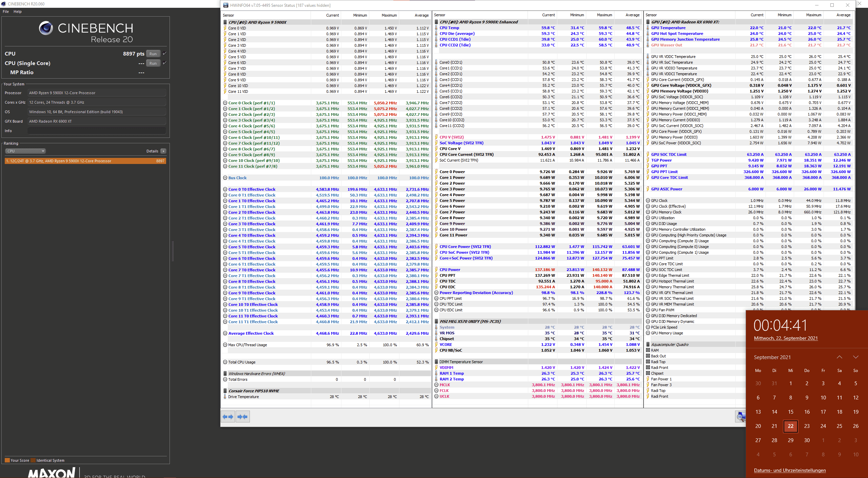Viewport: 868px width, 478px height.
Task: Click the Mittwoch, 22. September 2021 date link
Action: 786,338
